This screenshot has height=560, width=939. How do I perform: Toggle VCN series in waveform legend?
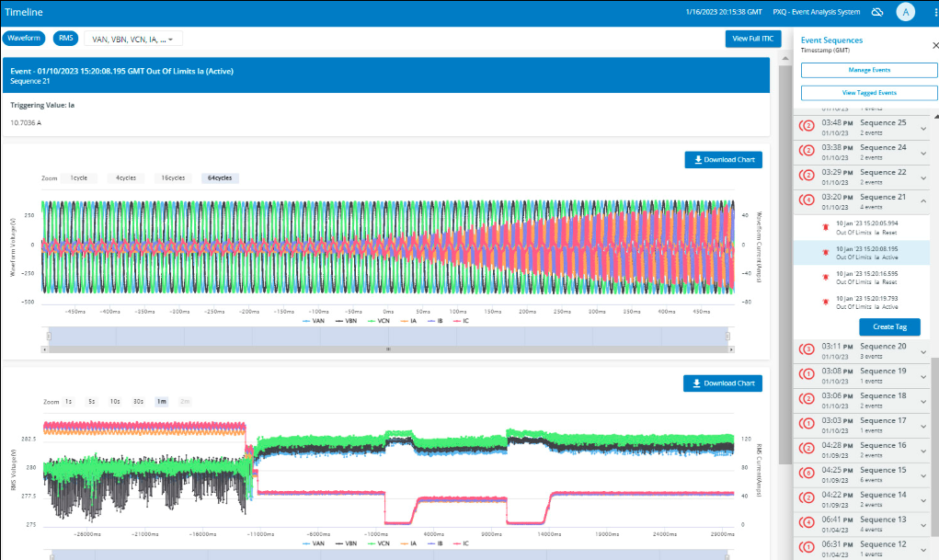click(379, 321)
